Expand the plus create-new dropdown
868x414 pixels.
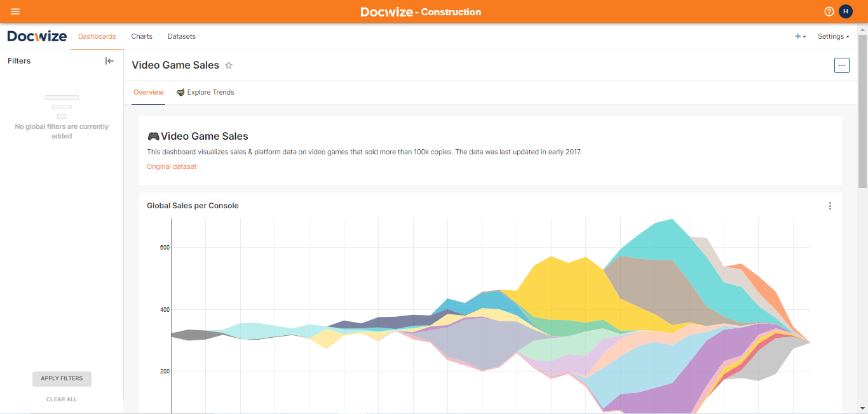click(x=800, y=36)
